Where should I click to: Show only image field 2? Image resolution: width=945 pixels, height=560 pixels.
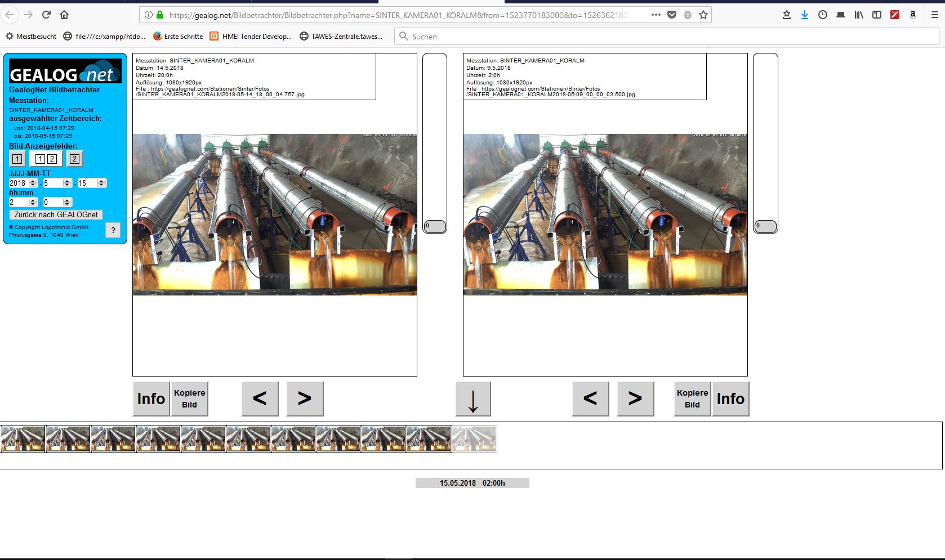74,159
